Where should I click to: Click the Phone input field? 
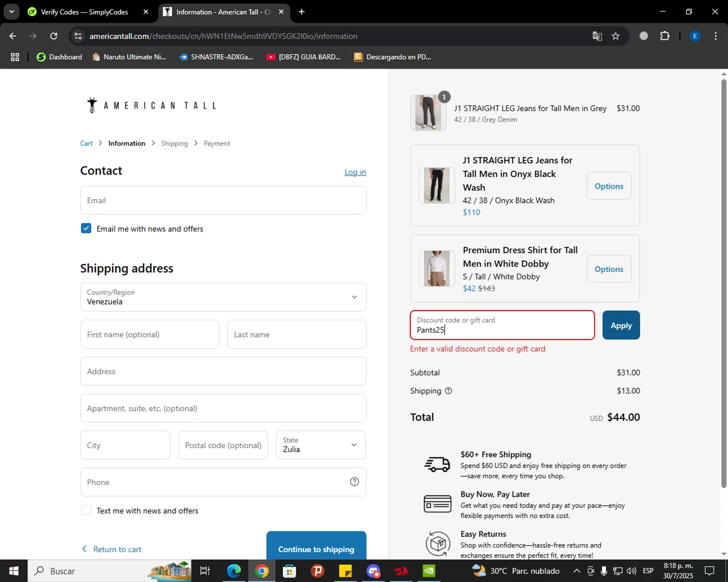223,482
